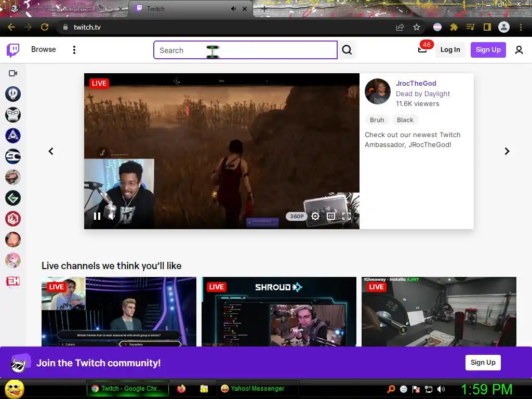The width and height of the screenshot is (532, 399).
Task: Open the first sidebar channel avatar
Action: click(13, 94)
